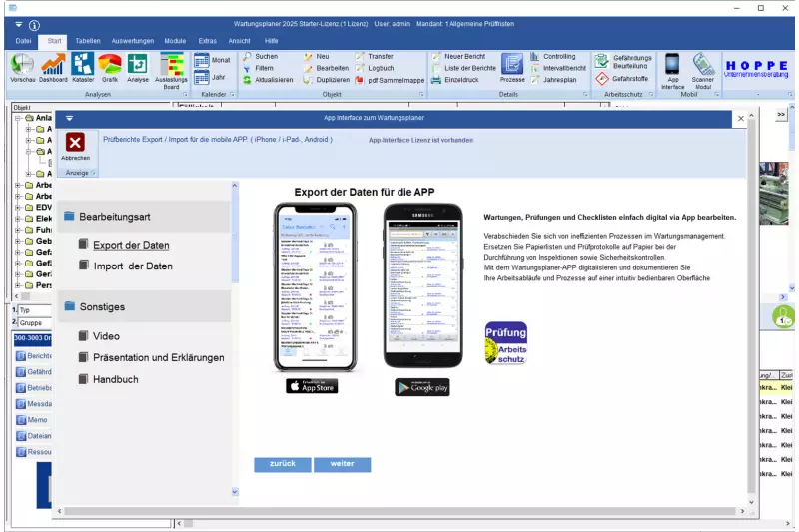Expand the Objekt group dialog launcher

pyautogui.click(x=420, y=94)
